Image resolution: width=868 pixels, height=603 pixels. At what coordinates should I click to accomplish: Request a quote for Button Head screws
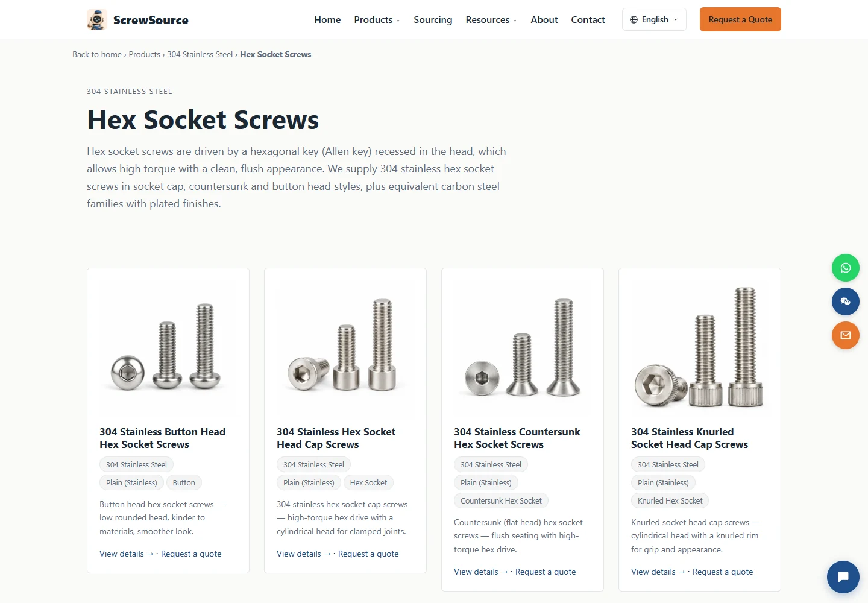[x=191, y=554]
